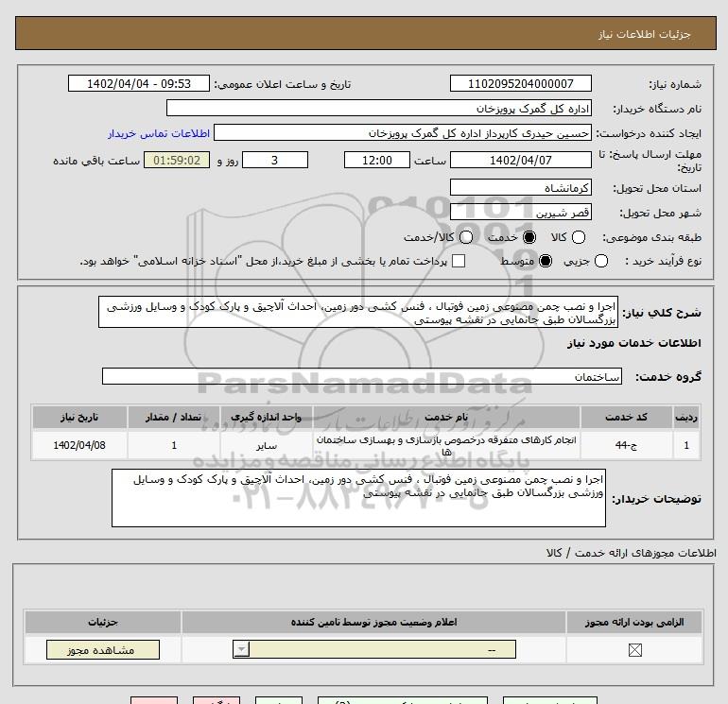Image resolution: width=728 pixels, height=704 pixels.
Task: Click the کد خدمت column header
Action: pos(626,417)
